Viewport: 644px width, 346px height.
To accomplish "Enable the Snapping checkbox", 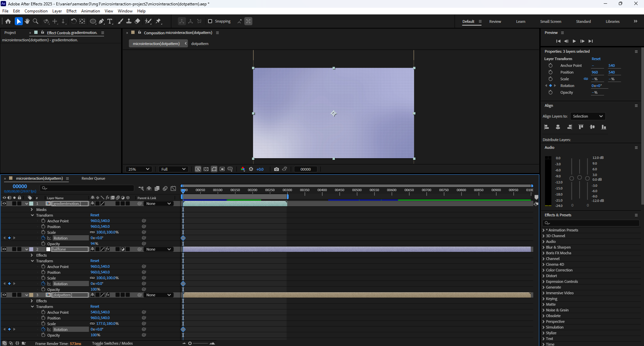I will click(210, 21).
